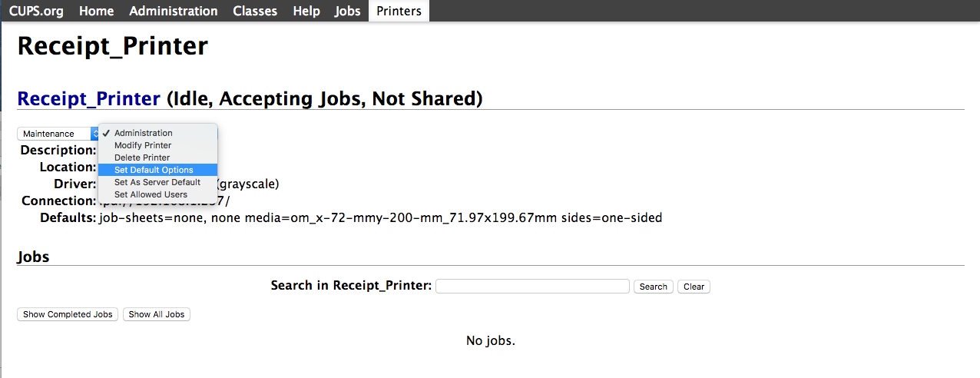
Task: Go to the Home tab
Action: tap(96, 11)
